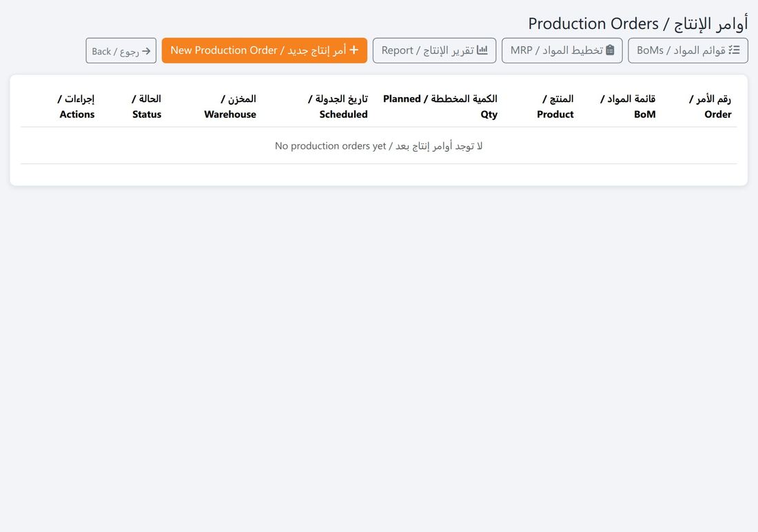Click the Status column header

[147, 106]
